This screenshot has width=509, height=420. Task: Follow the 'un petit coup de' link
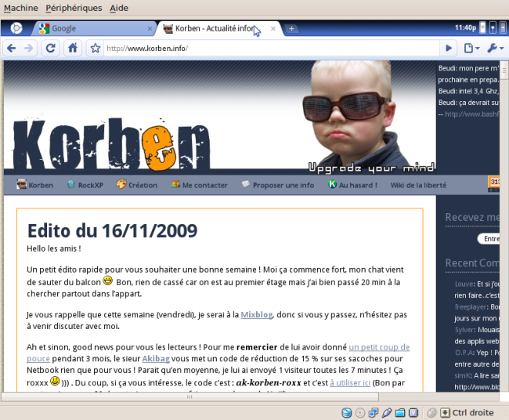pos(379,347)
